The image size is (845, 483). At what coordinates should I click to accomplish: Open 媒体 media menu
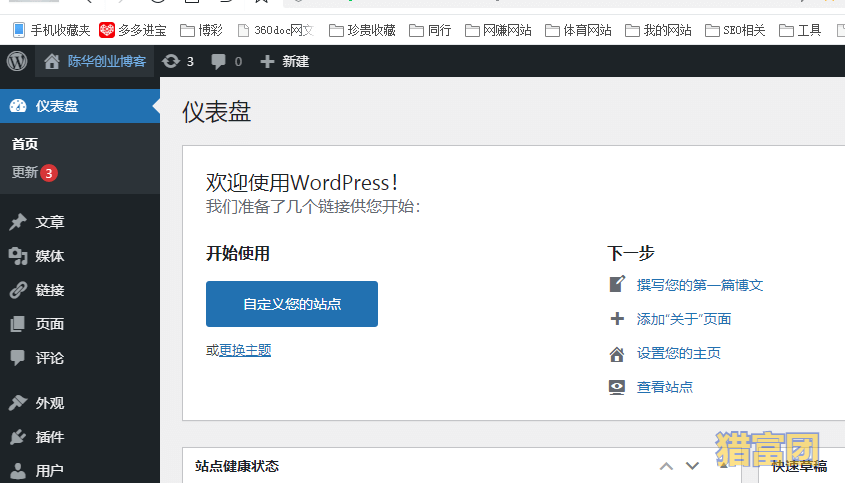click(50, 256)
